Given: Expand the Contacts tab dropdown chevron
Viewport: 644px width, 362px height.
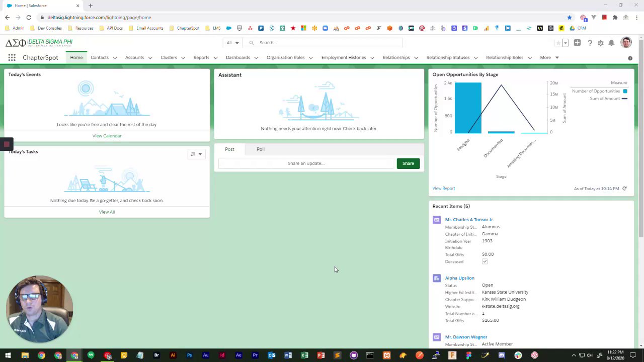Looking at the screenshot, I should [x=115, y=58].
